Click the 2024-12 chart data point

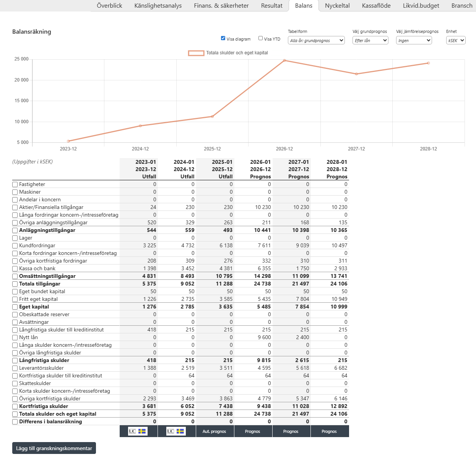(x=140, y=126)
